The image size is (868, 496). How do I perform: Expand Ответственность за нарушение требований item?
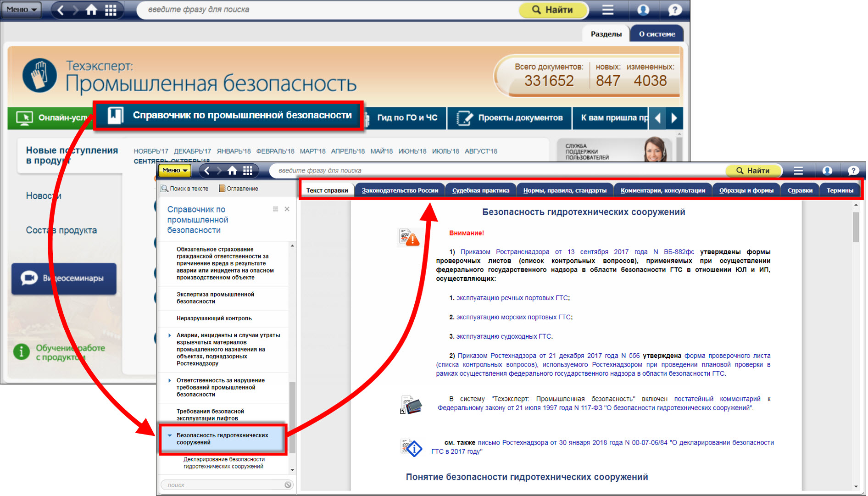(170, 380)
